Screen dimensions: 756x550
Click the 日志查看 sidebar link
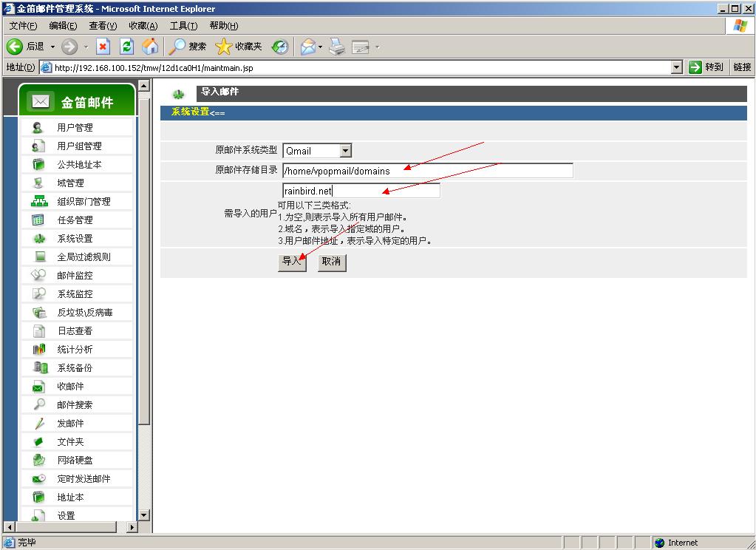pos(75,331)
